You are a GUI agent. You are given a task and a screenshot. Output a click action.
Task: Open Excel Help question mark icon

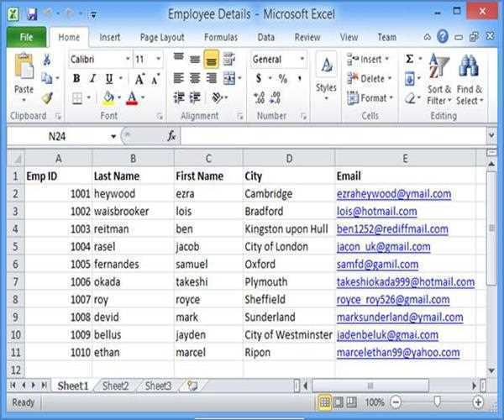[443, 37]
